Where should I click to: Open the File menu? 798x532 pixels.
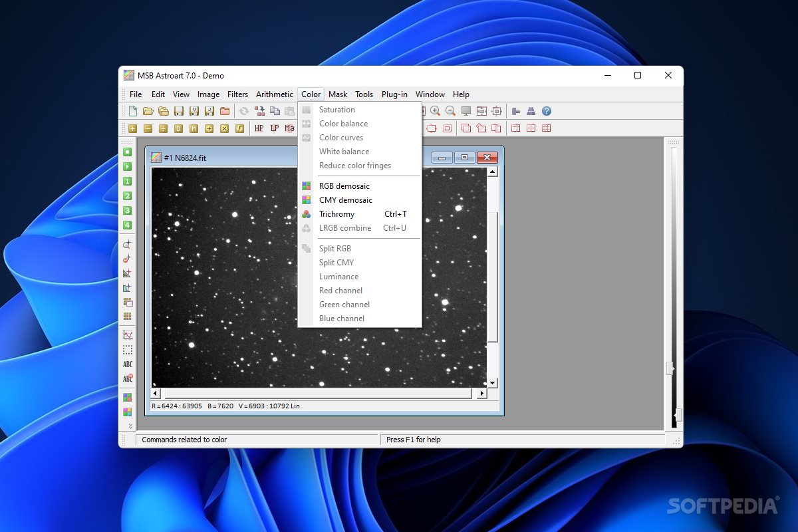pyautogui.click(x=136, y=94)
